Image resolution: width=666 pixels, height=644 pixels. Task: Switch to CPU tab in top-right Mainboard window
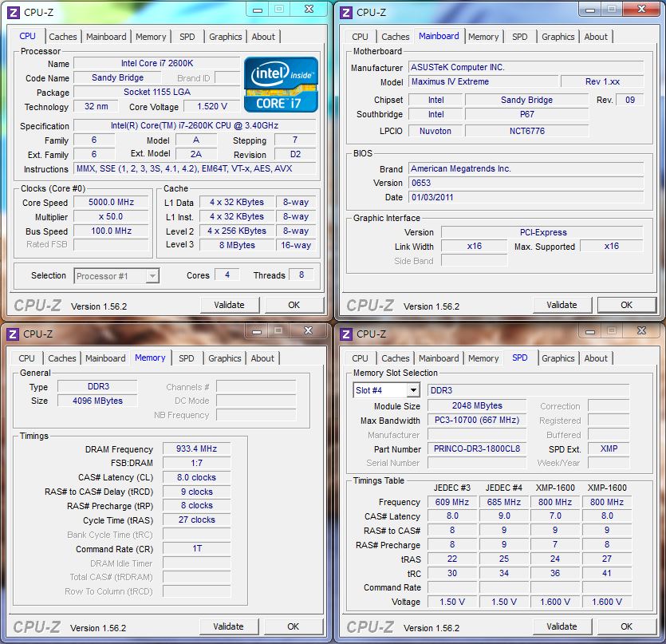click(361, 37)
